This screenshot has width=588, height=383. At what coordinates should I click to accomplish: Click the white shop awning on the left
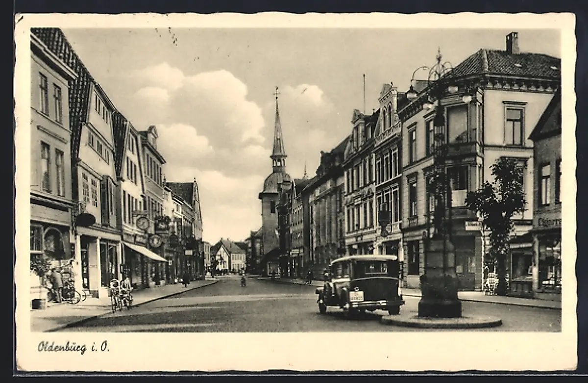click(x=145, y=252)
